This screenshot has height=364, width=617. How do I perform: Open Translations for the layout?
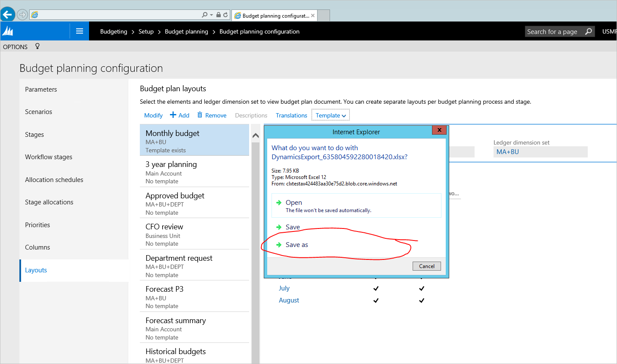[x=291, y=115]
